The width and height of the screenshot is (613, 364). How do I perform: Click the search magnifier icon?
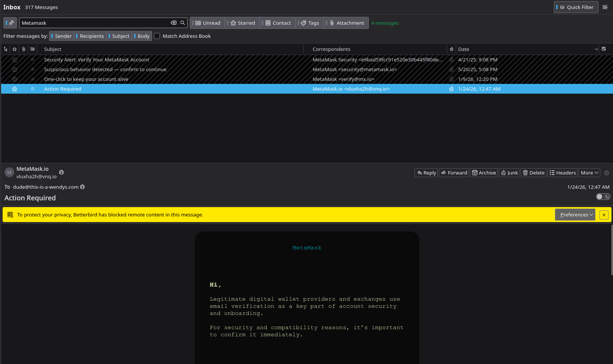[183, 23]
